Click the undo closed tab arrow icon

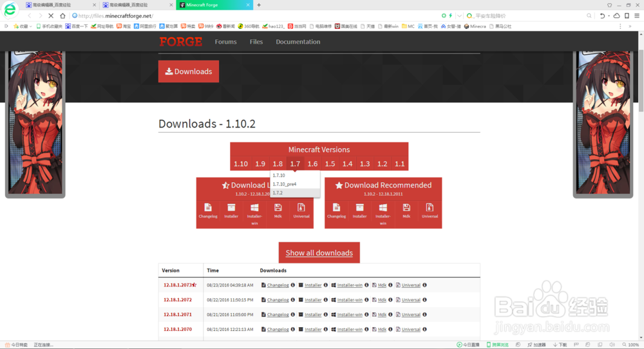[x=602, y=15]
